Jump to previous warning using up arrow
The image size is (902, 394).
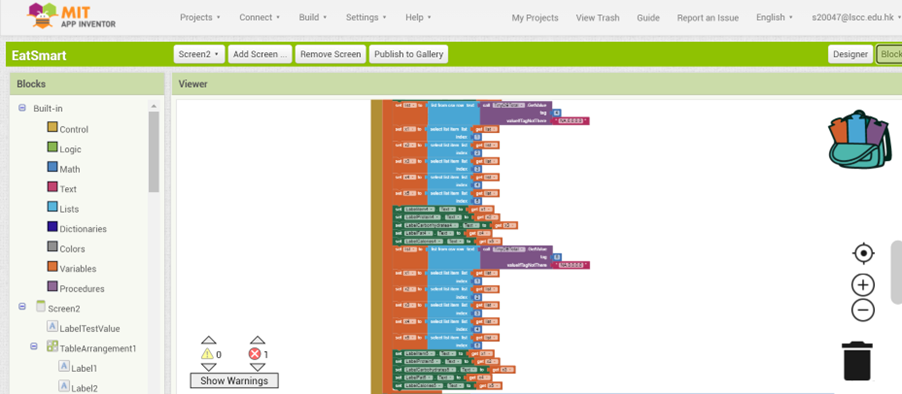208,341
